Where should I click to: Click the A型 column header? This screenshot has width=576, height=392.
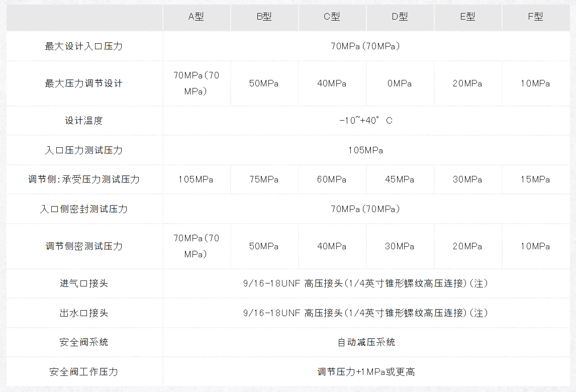click(196, 17)
